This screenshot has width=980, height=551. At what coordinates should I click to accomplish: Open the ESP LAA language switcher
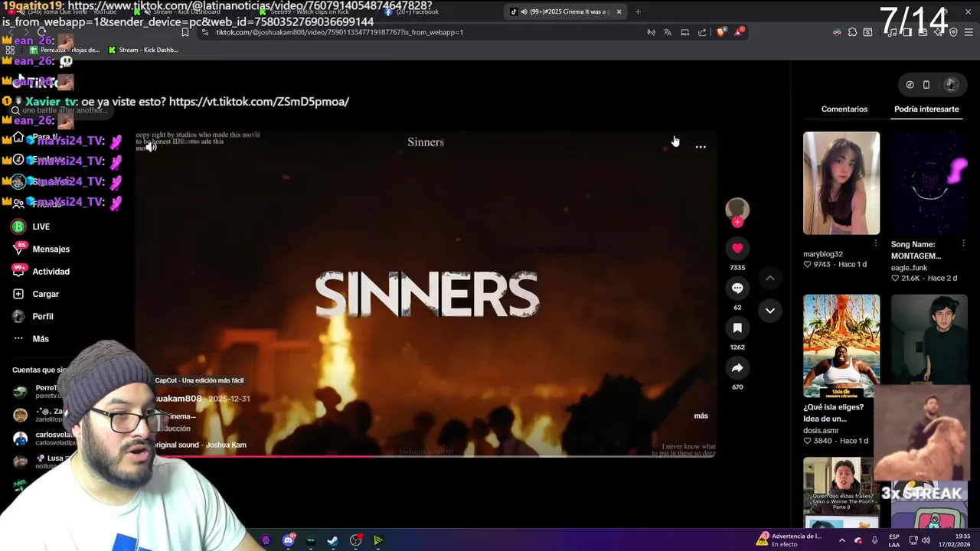tap(894, 540)
